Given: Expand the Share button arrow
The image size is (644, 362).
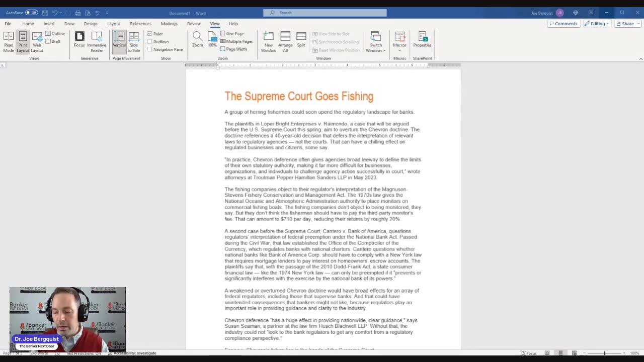Looking at the screenshot, I should (638, 24).
